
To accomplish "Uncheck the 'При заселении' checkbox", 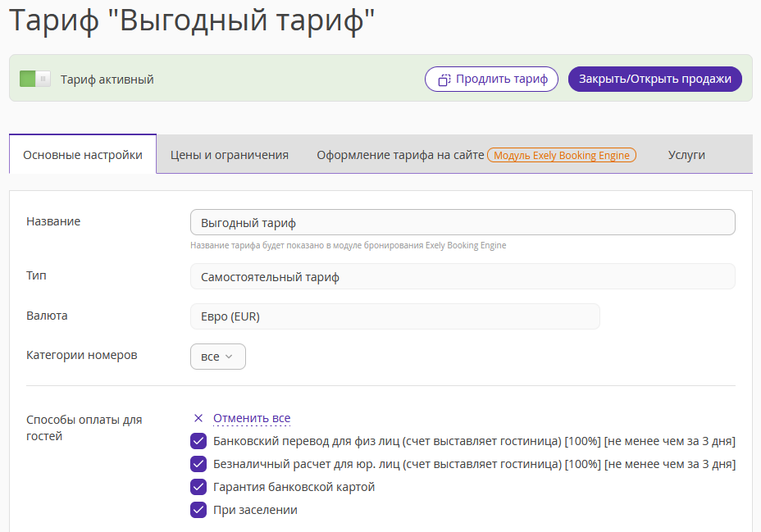I will (x=198, y=510).
